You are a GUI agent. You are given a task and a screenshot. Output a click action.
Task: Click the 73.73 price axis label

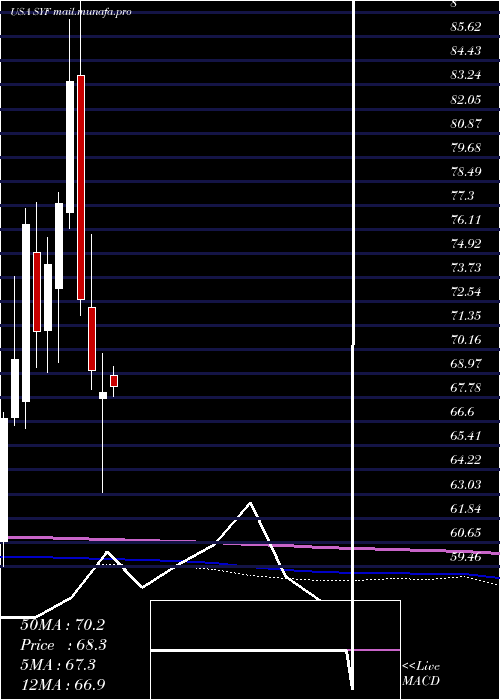466,267
